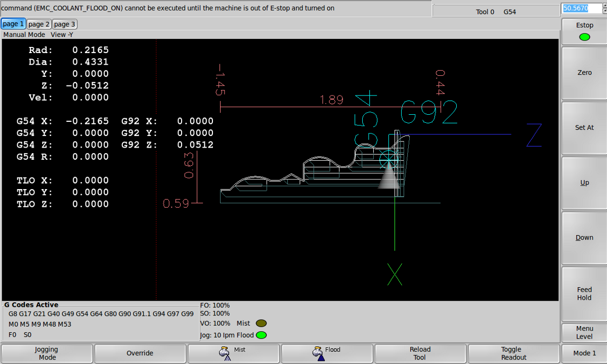This screenshot has width=607, height=364.
Task: Click the Tool 0 G54 status display
Action: click(x=496, y=12)
